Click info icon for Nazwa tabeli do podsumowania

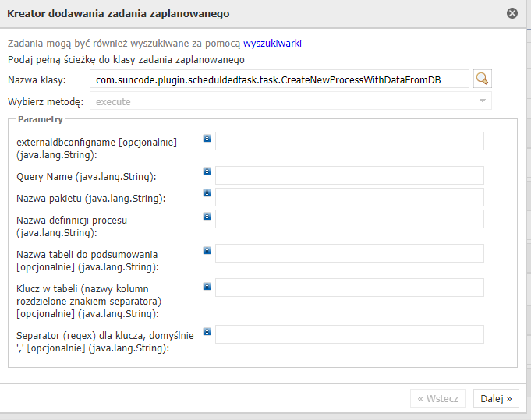[x=207, y=250]
